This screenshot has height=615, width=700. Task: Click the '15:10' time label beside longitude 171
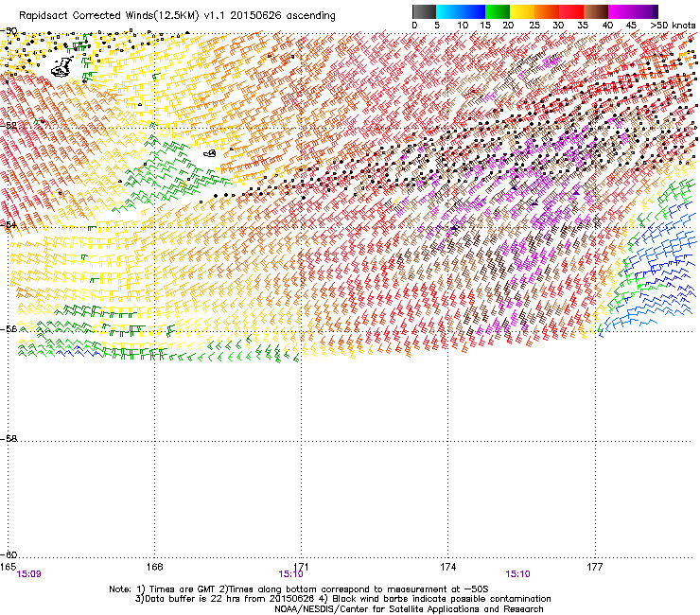pyautogui.click(x=290, y=574)
